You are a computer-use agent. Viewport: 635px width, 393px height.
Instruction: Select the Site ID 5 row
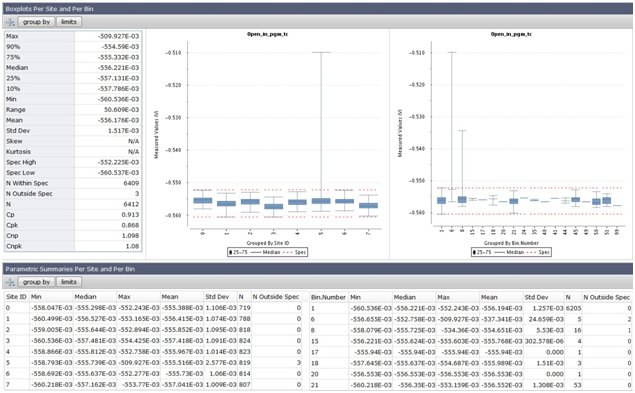(153, 363)
